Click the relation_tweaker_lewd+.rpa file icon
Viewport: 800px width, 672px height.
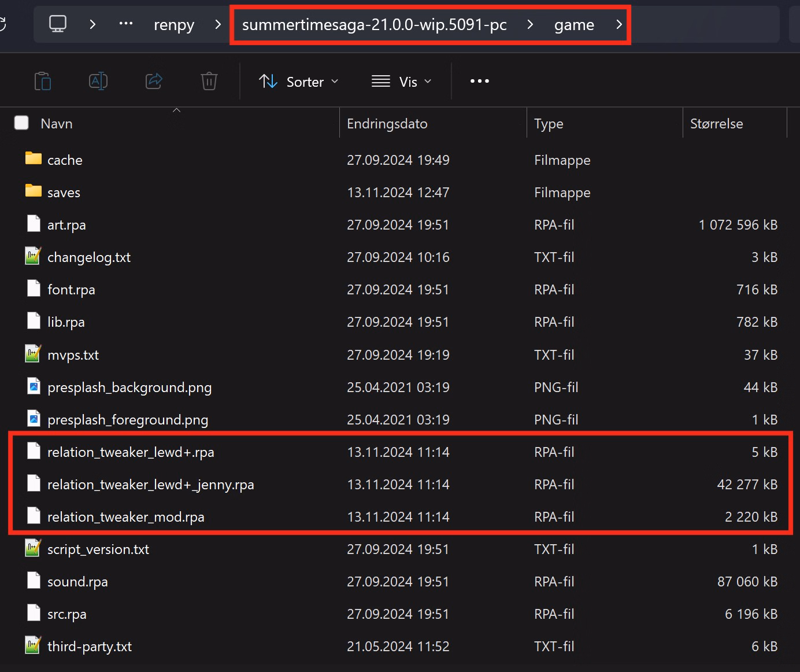click(34, 451)
